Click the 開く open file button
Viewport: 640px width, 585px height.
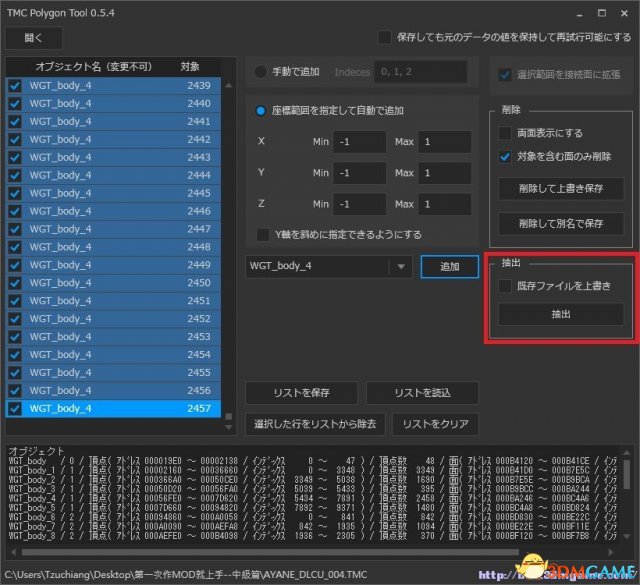(34, 37)
